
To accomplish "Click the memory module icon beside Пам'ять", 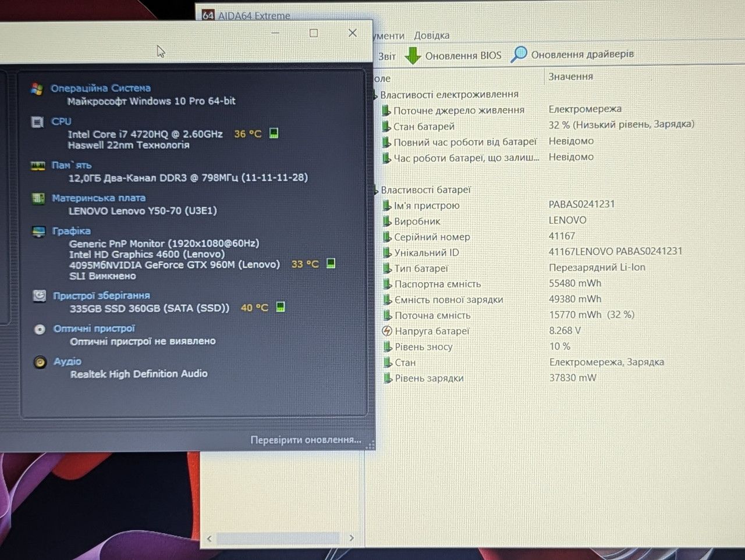I will [x=38, y=166].
